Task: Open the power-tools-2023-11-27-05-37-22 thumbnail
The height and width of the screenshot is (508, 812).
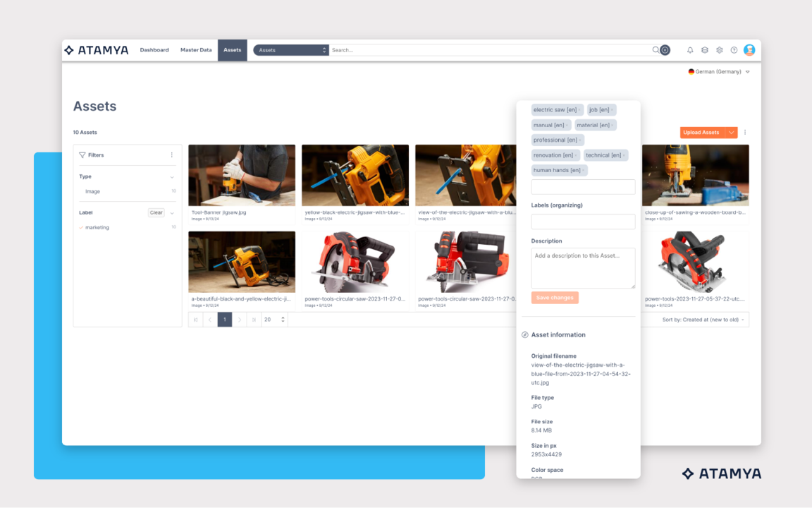Action: pos(696,262)
